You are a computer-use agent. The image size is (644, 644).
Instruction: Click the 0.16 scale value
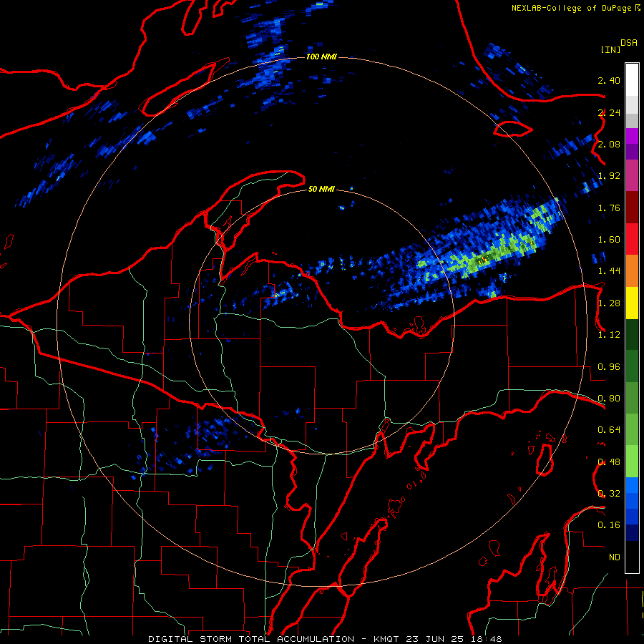pos(609,525)
